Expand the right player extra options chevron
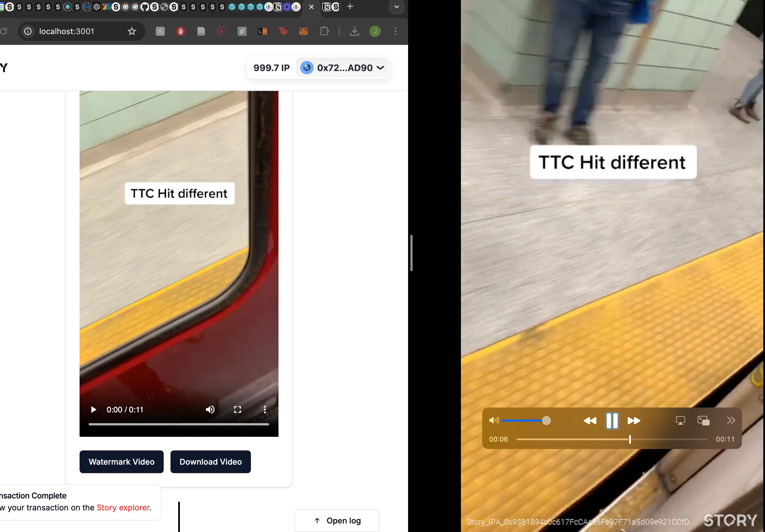 (x=730, y=420)
